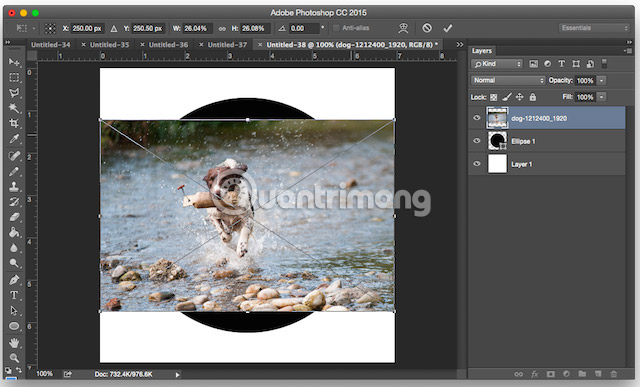Viewport: 640px width, 387px height.
Task: Select the Eyedropper tool
Action: click(14, 139)
